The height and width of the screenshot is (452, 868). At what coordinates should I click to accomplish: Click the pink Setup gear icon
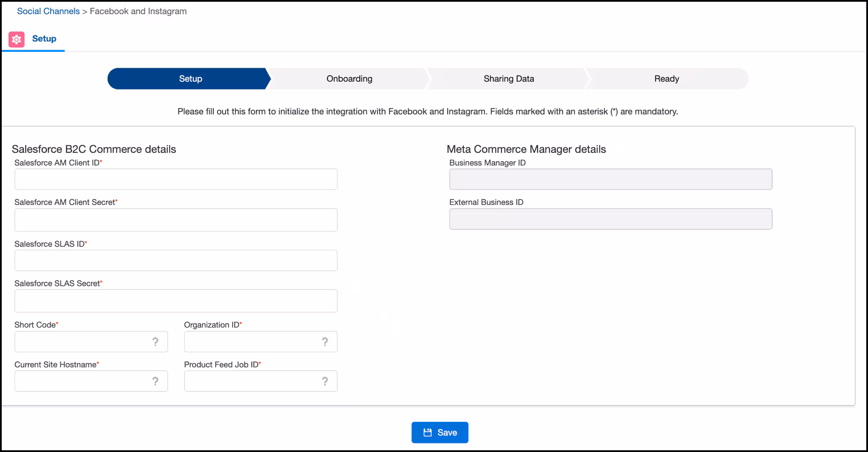coord(16,39)
